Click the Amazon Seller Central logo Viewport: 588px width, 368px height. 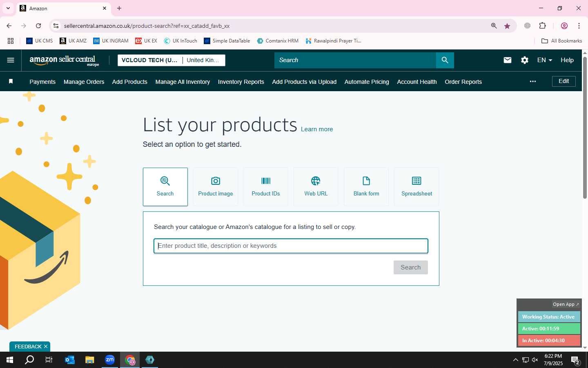click(x=64, y=61)
